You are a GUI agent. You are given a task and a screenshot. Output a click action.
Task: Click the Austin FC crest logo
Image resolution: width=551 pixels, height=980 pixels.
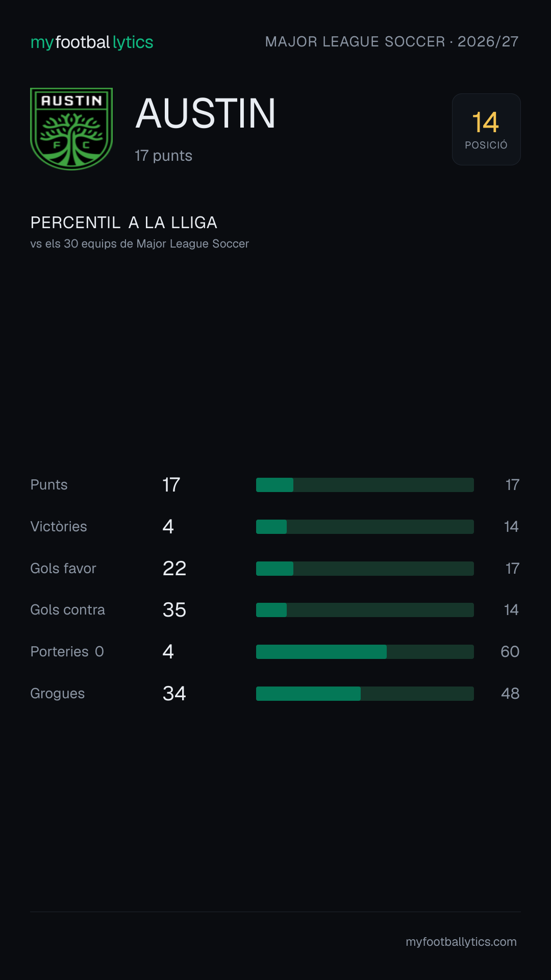pyautogui.click(x=71, y=129)
